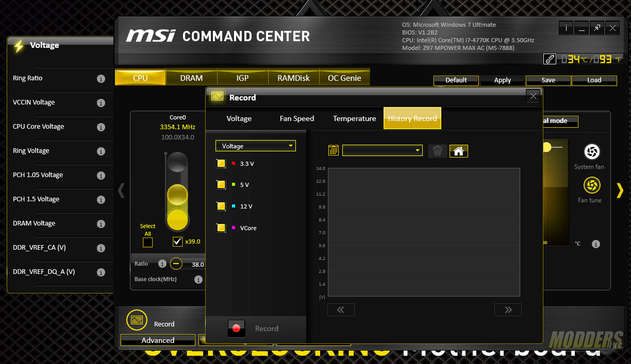Click the fan temperature slider handle

[x=546, y=147]
